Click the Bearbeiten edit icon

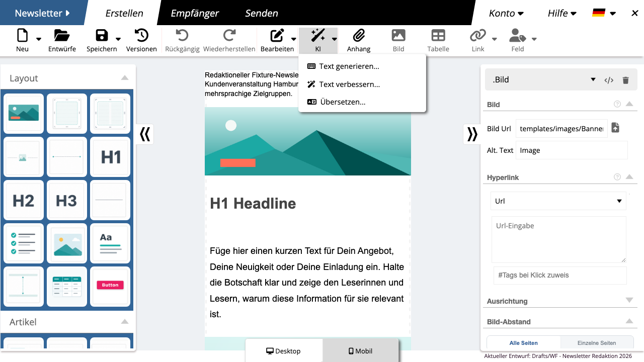pyautogui.click(x=277, y=35)
